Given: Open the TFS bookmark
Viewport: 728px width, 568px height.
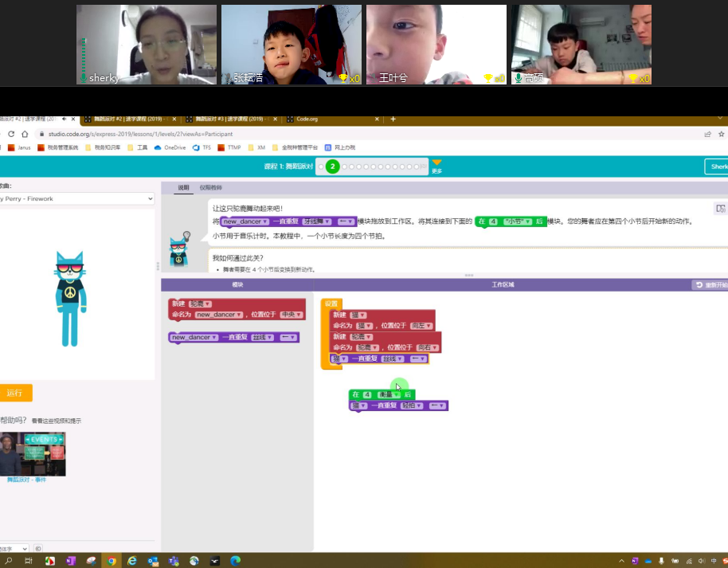Looking at the screenshot, I should (x=202, y=147).
